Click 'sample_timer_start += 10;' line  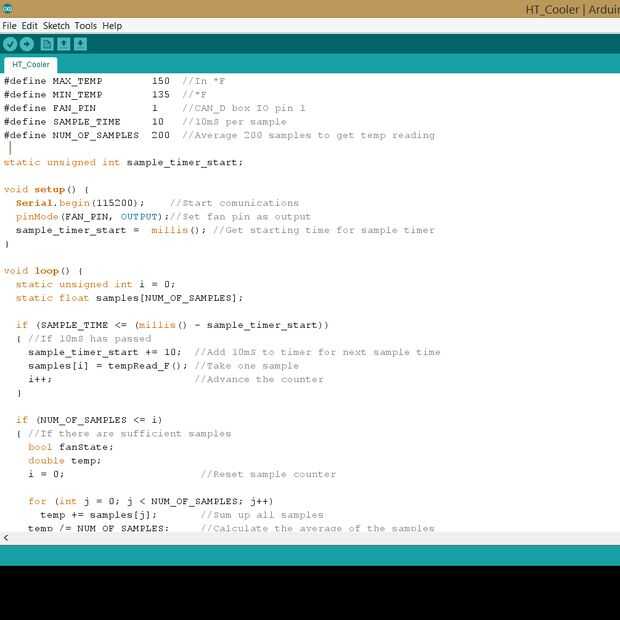click(105, 352)
